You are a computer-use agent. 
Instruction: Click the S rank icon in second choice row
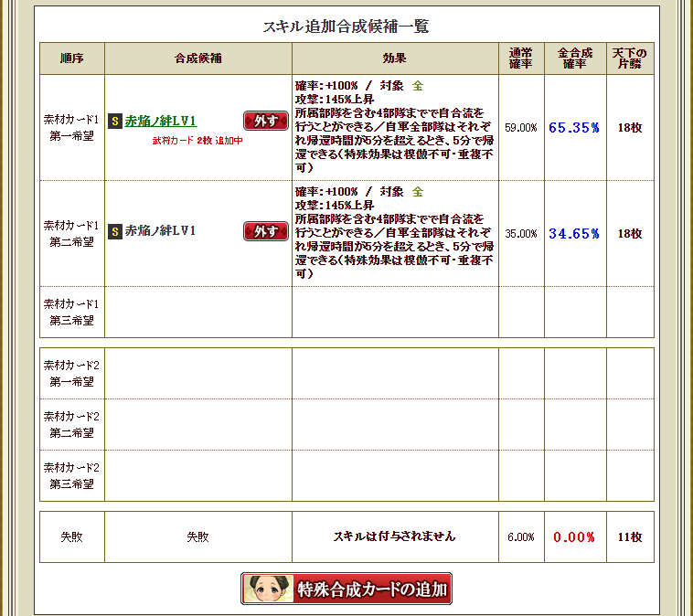pyautogui.click(x=115, y=231)
